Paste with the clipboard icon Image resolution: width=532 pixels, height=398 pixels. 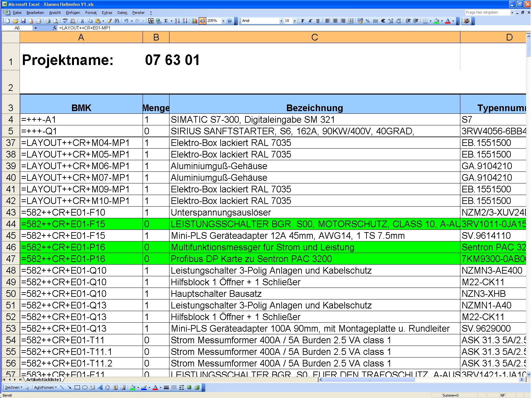[98, 21]
